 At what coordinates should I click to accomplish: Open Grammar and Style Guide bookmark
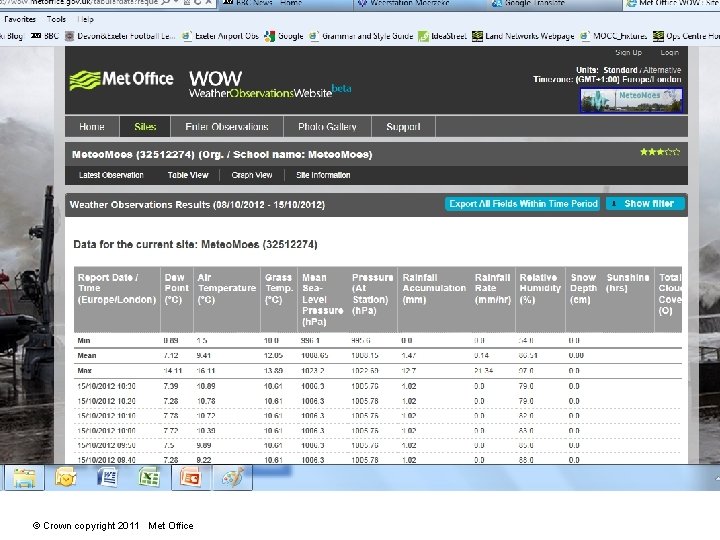click(361, 36)
